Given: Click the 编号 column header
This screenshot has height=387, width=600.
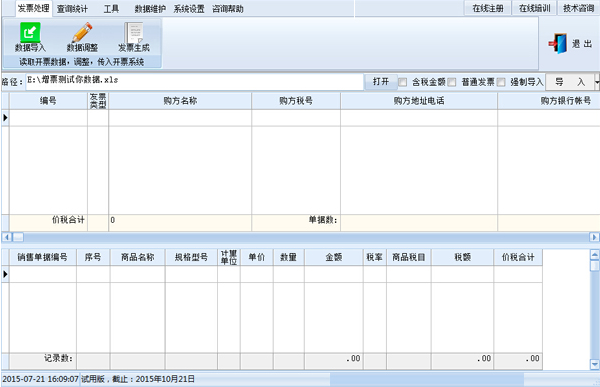Looking at the screenshot, I should [x=48, y=101].
